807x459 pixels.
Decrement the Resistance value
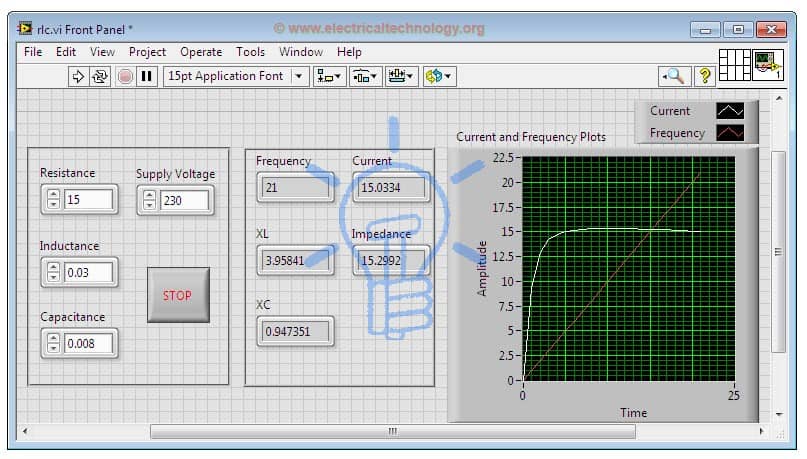pyautogui.click(x=54, y=204)
